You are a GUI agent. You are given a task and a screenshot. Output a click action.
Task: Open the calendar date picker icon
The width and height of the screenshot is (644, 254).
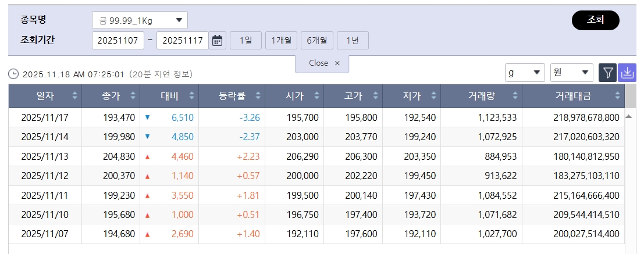pos(217,40)
